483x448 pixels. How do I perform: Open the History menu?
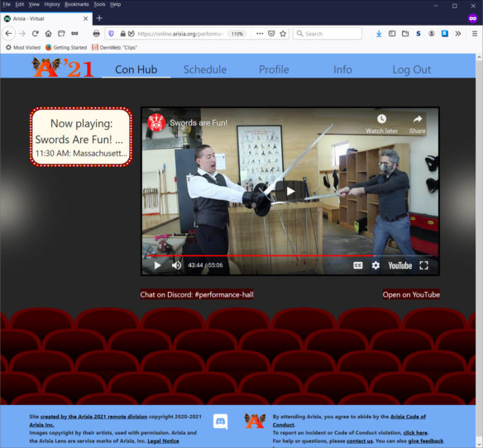(x=52, y=4)
